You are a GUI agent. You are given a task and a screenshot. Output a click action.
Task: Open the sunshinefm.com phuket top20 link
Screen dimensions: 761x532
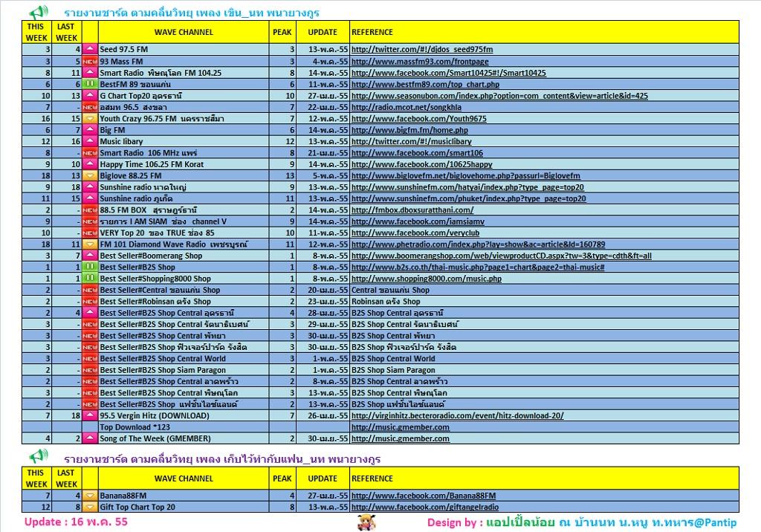point(468,198)
